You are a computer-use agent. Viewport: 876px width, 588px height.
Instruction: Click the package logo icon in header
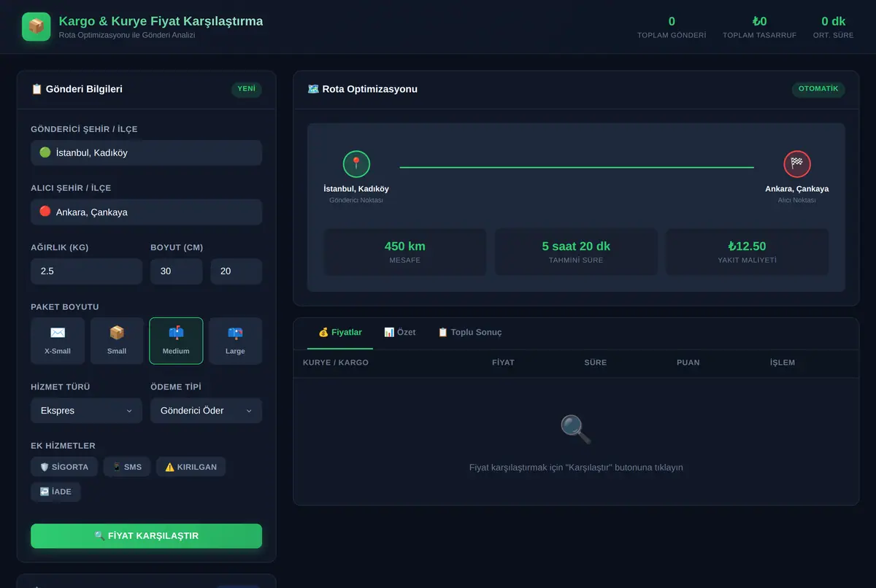click(36, 27)
